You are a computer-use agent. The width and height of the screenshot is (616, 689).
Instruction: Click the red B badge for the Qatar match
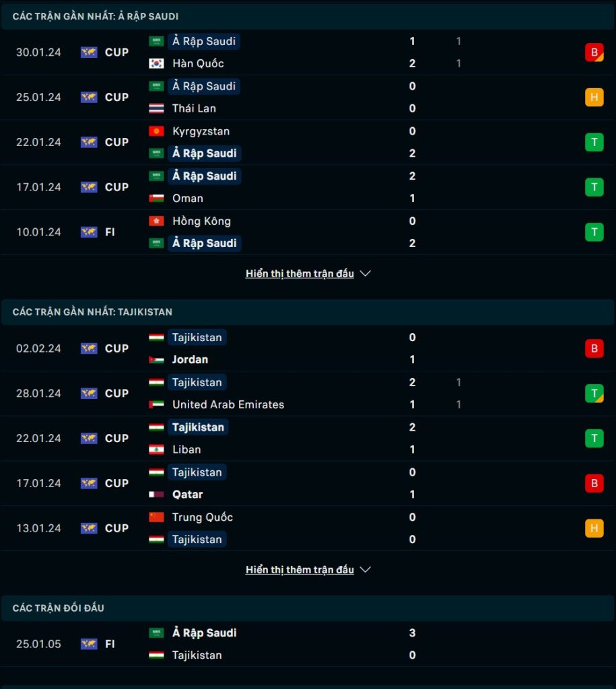[594, 483]
